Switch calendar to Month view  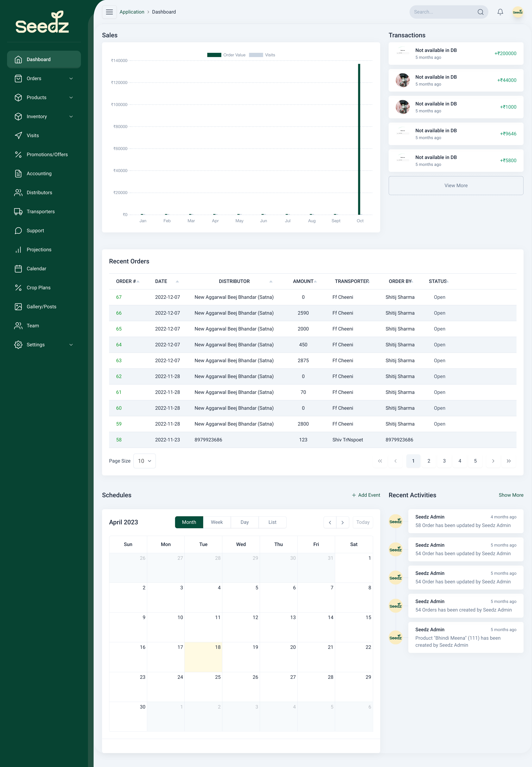[x=189, y=522]
